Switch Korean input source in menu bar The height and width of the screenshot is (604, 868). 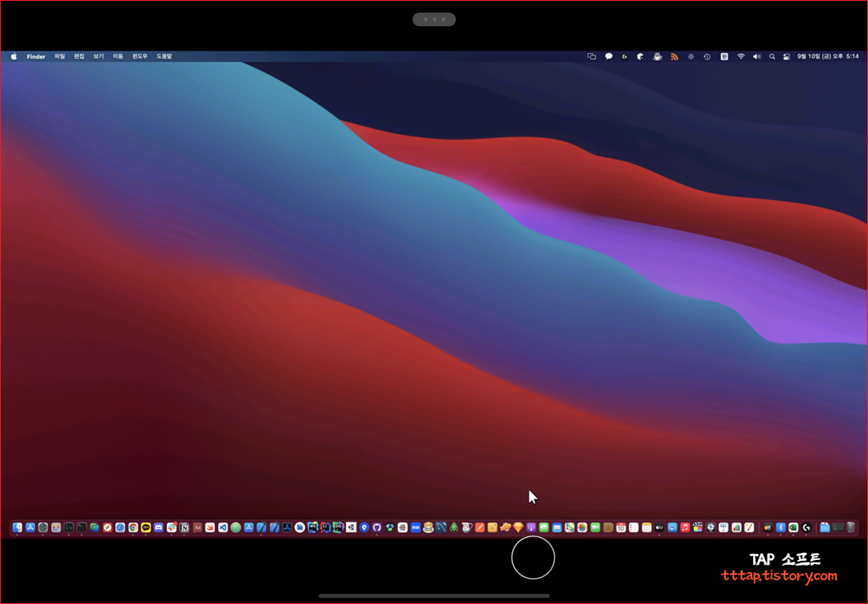724,56
